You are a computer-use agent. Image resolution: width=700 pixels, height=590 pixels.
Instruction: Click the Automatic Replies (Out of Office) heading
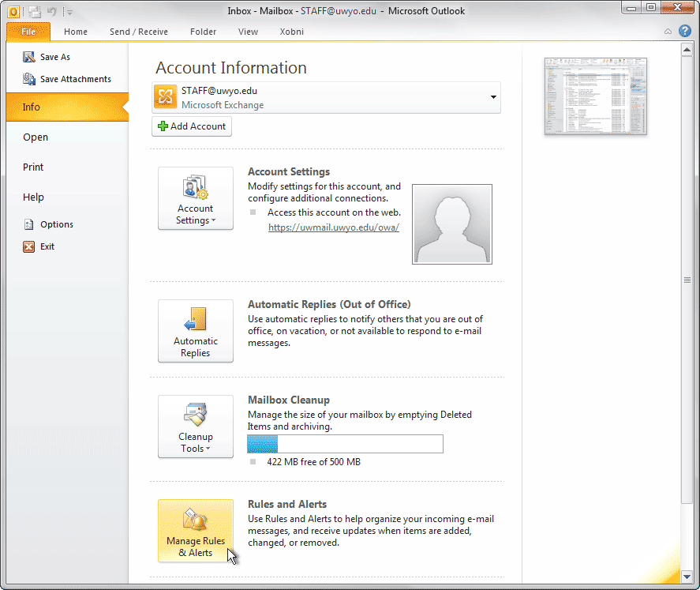[329, 305]
